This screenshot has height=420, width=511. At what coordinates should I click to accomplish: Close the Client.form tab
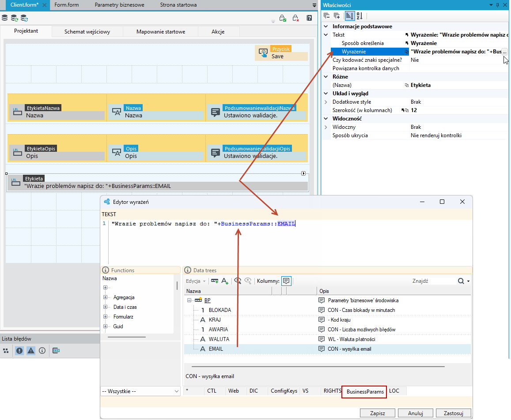tap(44, 5)
